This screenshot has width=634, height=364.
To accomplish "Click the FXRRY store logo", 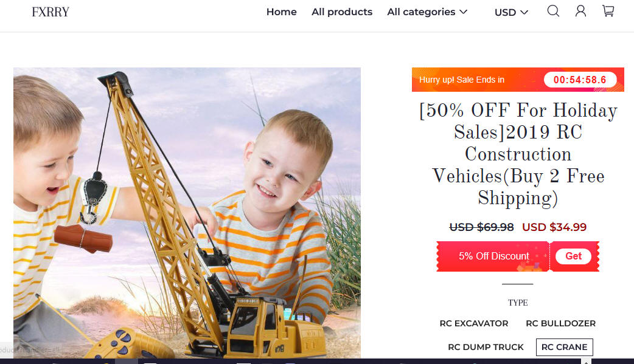I will point(51,12).
